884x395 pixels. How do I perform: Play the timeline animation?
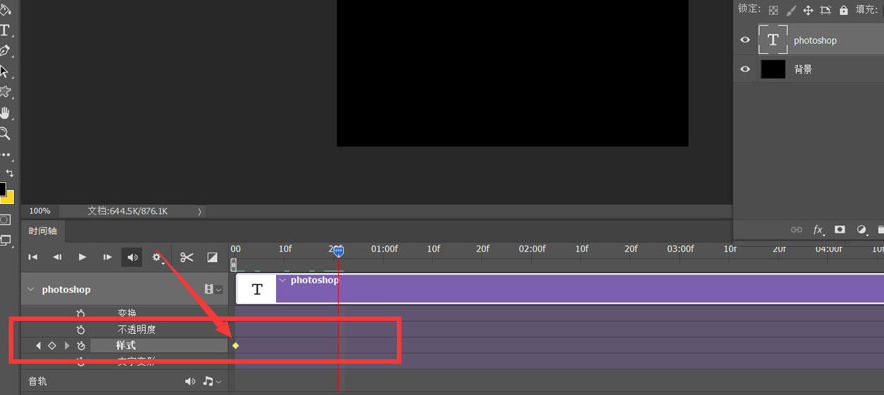click(82, 258)
